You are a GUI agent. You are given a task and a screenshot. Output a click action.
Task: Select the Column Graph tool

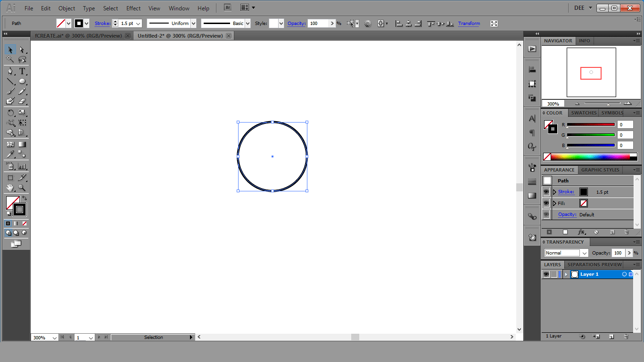click(x=22, y=166)
